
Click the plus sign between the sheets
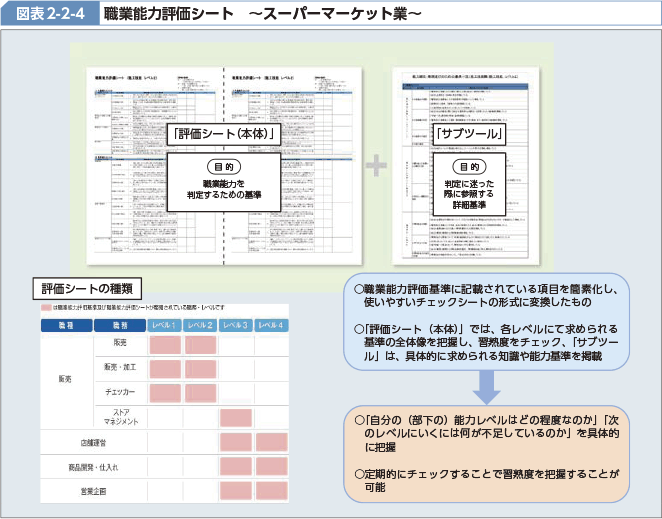tap(376, 165)
